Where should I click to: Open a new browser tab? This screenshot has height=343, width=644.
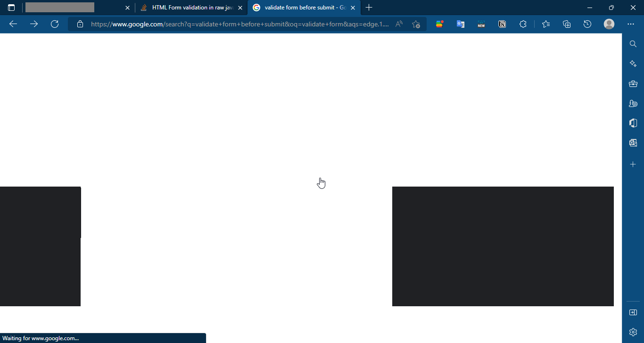point(369,8)
